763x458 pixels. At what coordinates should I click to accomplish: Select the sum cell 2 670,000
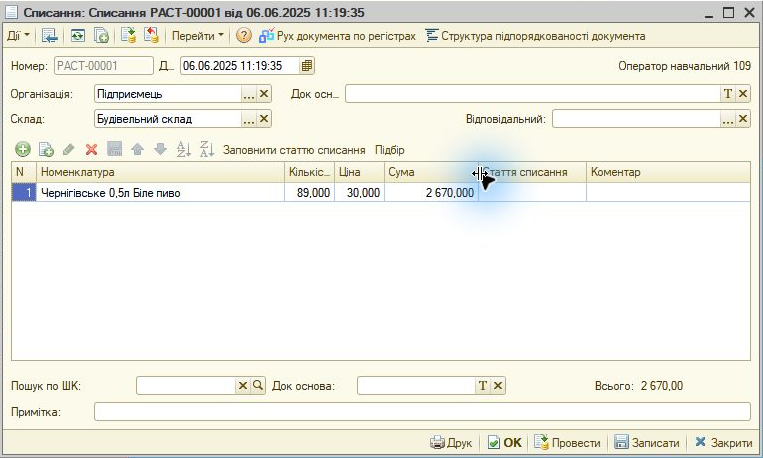(431, 193)
